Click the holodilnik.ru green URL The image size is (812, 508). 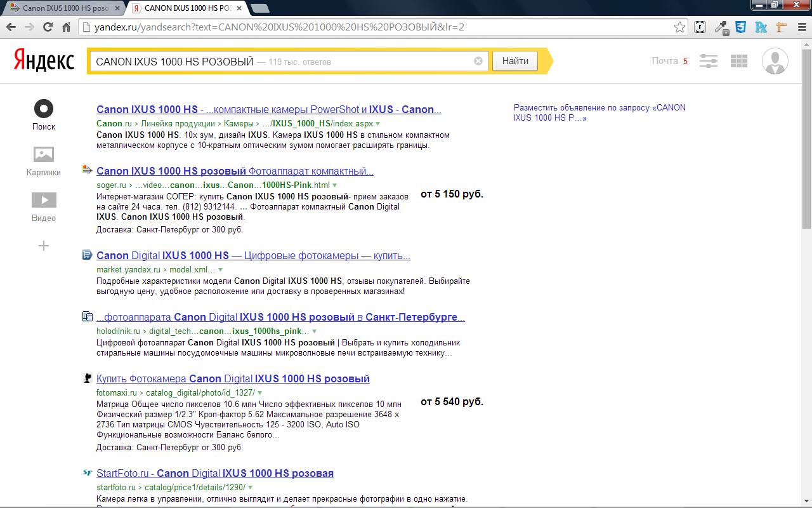118,331
